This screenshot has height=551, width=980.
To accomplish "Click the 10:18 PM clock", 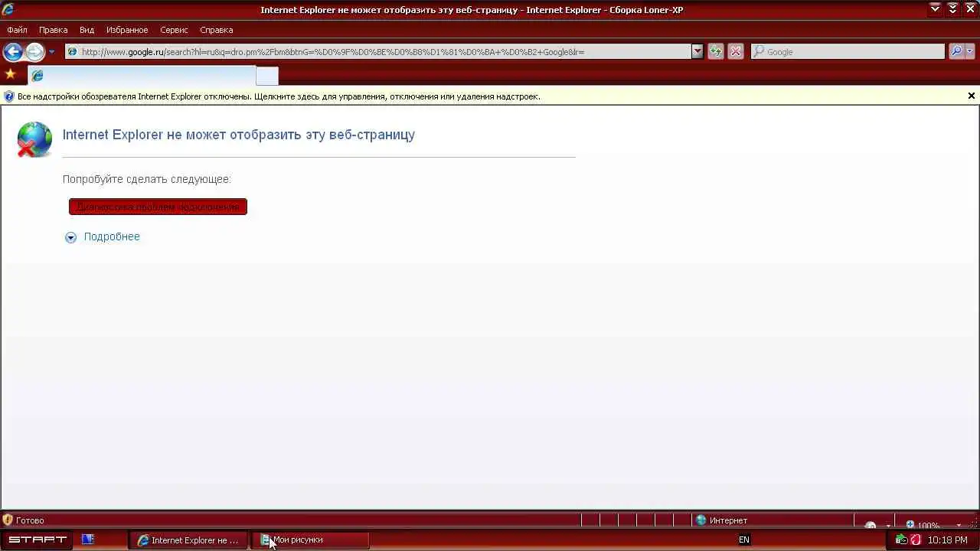I will coord(948,540).
